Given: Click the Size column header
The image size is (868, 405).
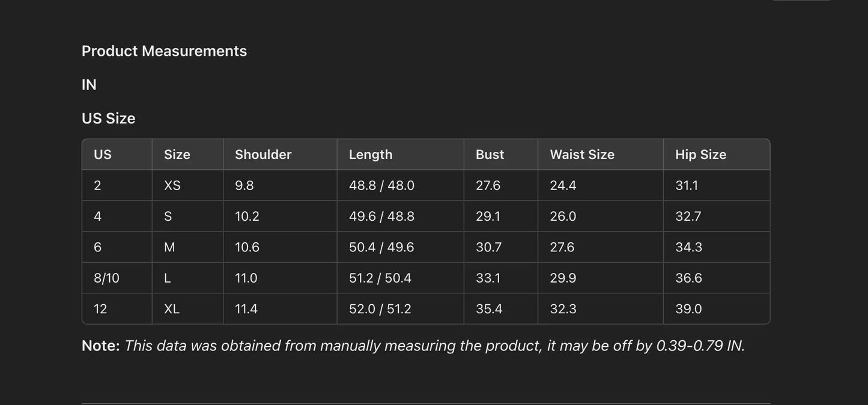Looking at the screenshot, I should tap(177, 155).
